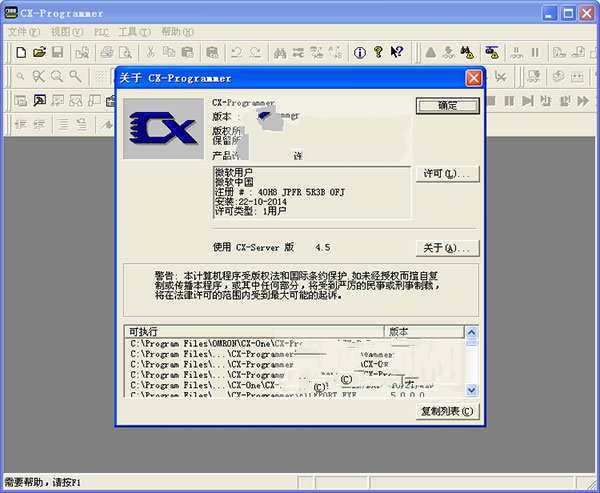Viewport: 600px width, 493px height.
Task: Click the scroll up arrow in the executables list
Action: 471,332
